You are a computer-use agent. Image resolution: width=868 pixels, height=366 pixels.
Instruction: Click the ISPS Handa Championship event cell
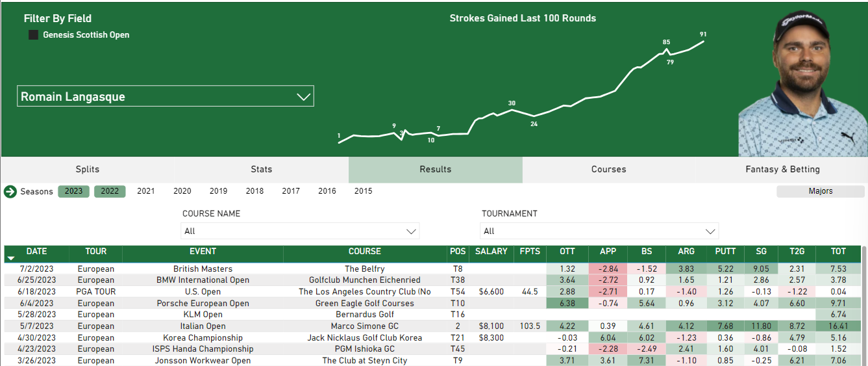pyautogui.click(x=203, y=349)
